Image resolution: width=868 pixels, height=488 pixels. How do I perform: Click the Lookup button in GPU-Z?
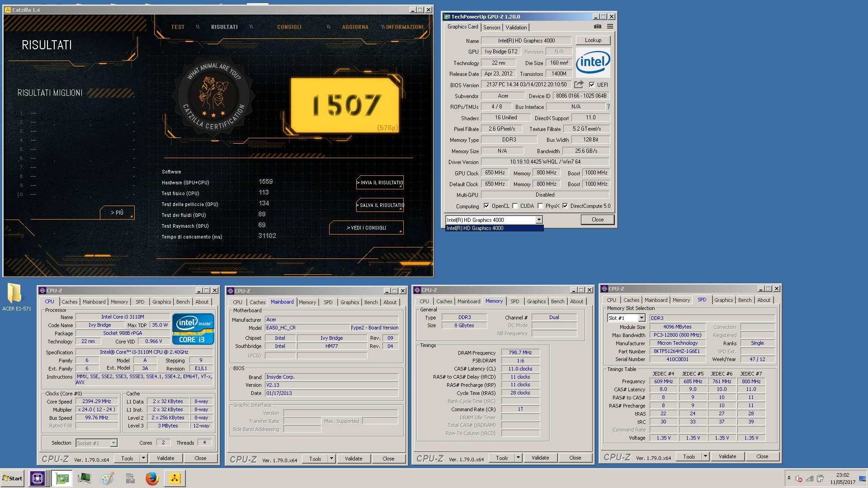[x=593, y=40]
